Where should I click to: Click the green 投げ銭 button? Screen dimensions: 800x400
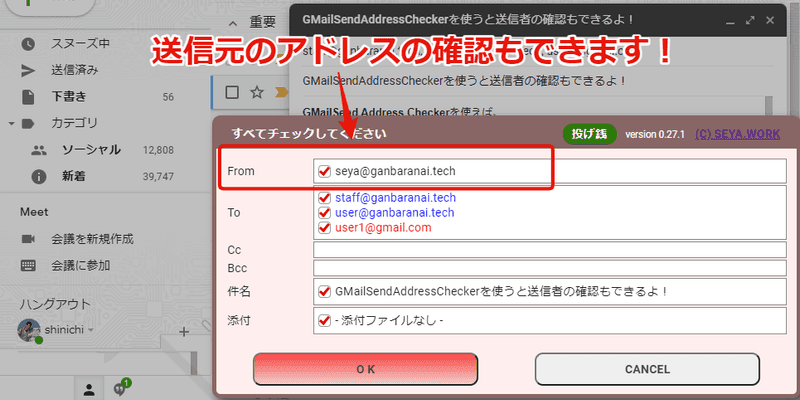pos(589,135)
